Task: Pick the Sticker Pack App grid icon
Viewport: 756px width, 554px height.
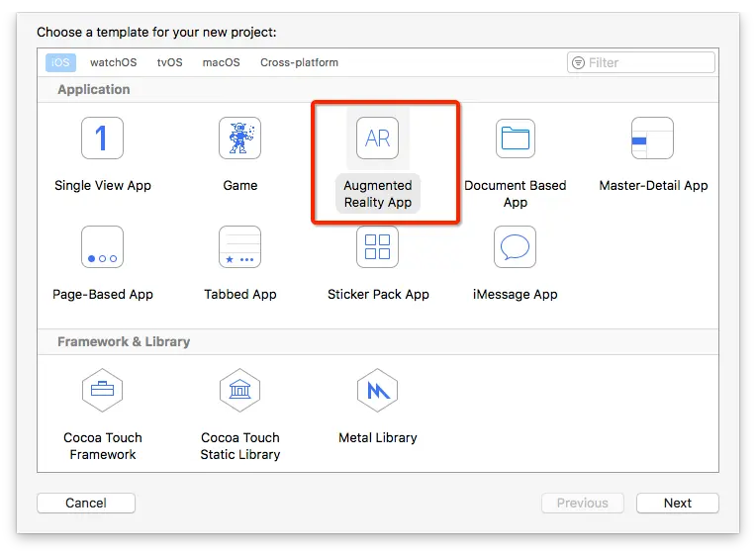Action: [378, 247]
